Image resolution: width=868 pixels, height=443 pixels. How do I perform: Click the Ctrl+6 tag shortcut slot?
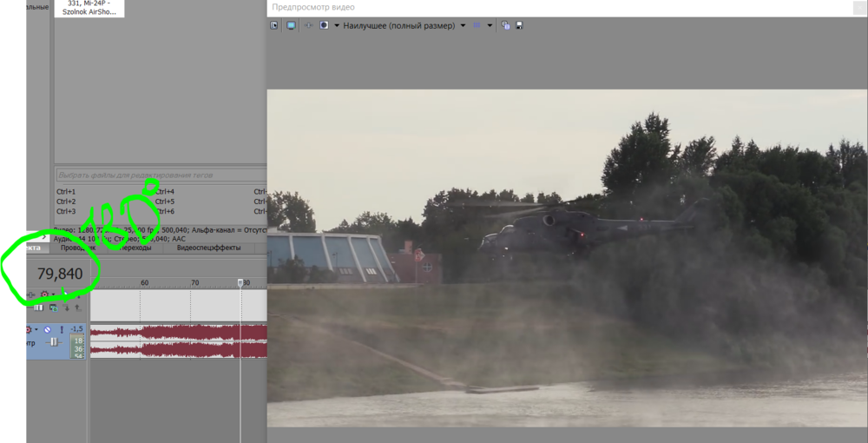pos(165,212)
